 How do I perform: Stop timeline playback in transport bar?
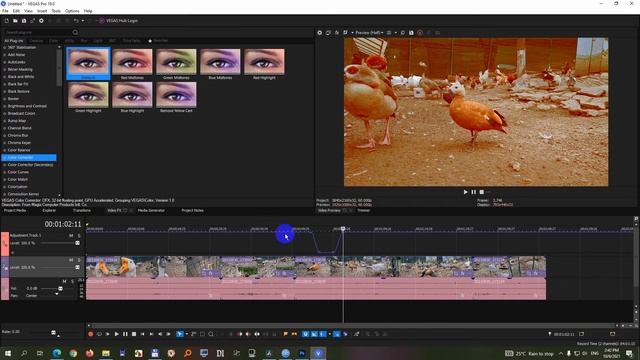134,334
